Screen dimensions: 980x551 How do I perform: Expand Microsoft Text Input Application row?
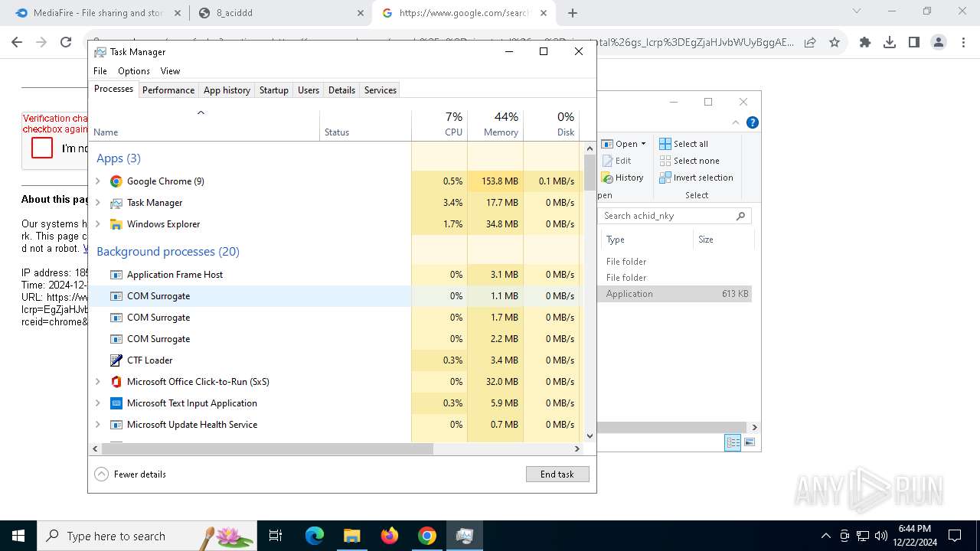tap(97, 403)
